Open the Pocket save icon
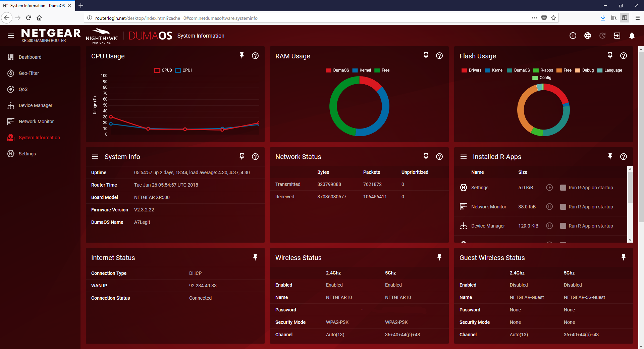Viewport: 644px width, 349px height. coord(544,18)
